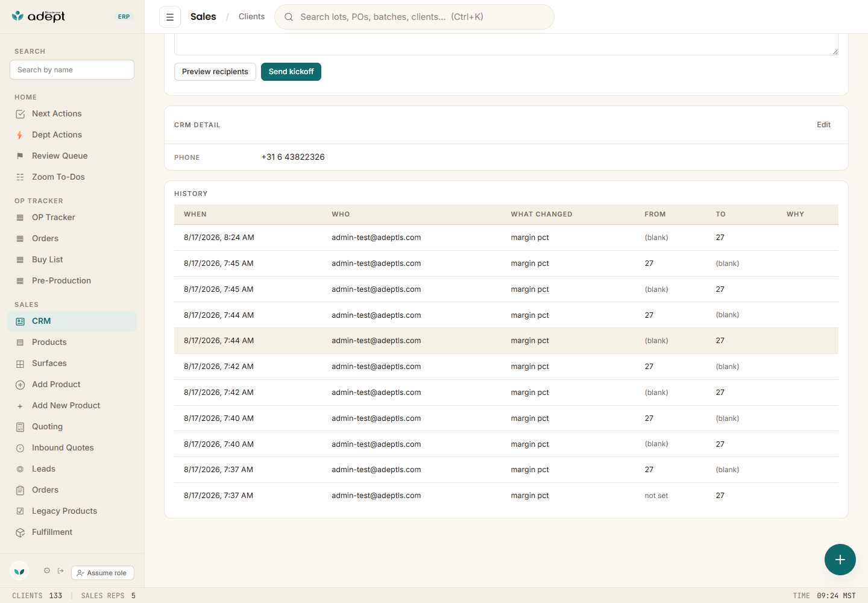The image size is (868, 603).
Task: Open Next Actions page
Action: coord(72,113)
